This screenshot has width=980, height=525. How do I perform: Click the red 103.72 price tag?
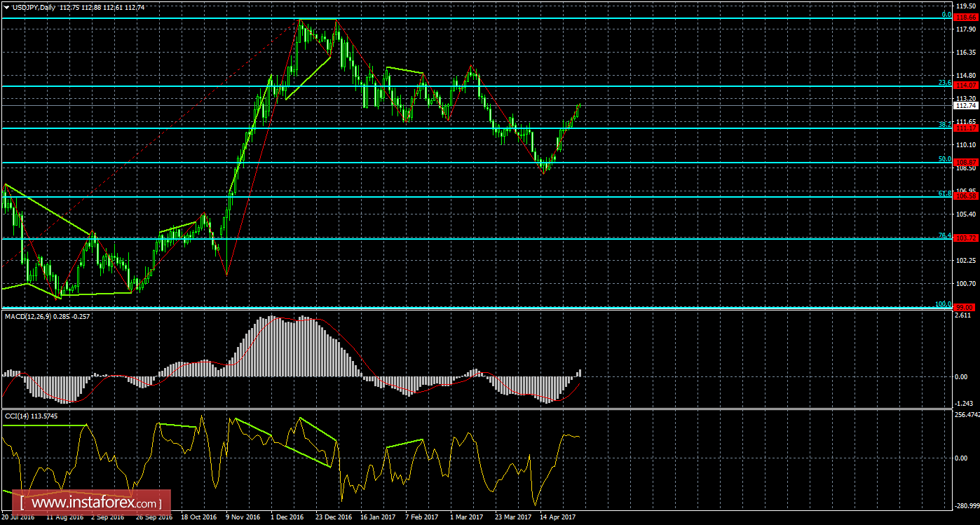click(x=966, y=238)
